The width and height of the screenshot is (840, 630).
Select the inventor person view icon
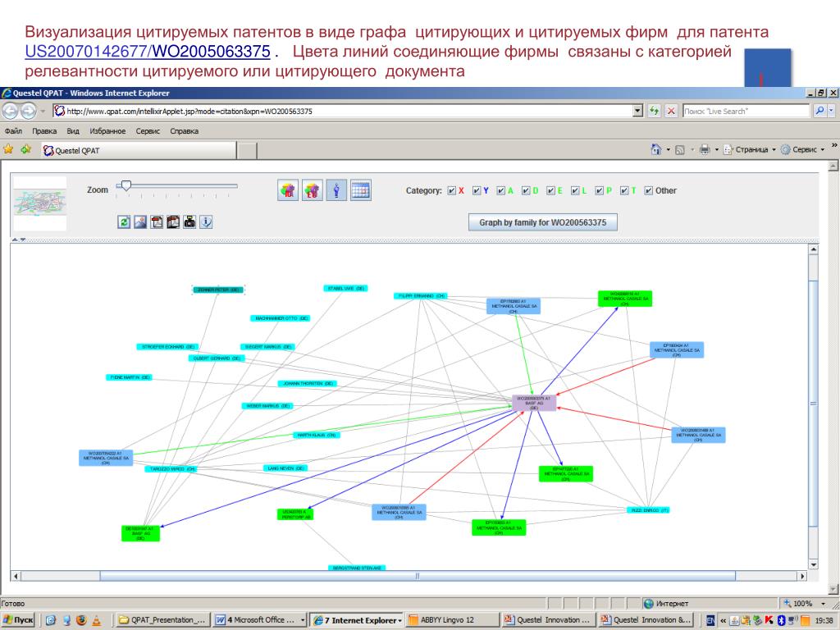336,190
